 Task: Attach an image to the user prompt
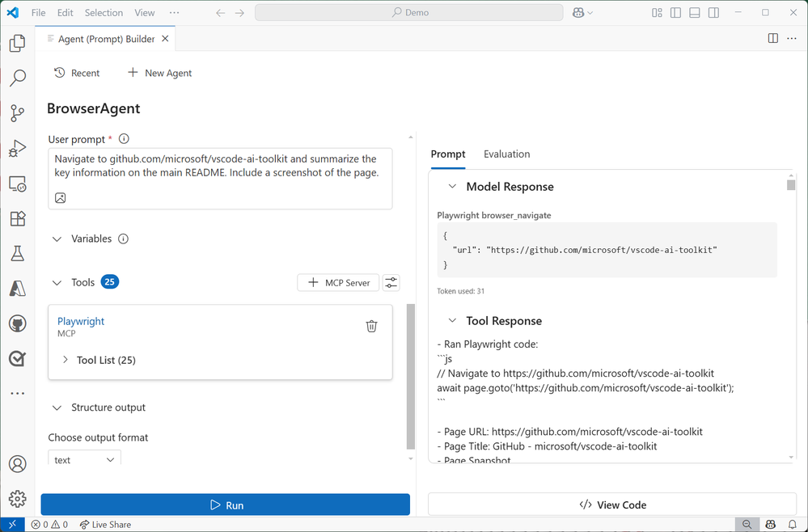[61, 198]
